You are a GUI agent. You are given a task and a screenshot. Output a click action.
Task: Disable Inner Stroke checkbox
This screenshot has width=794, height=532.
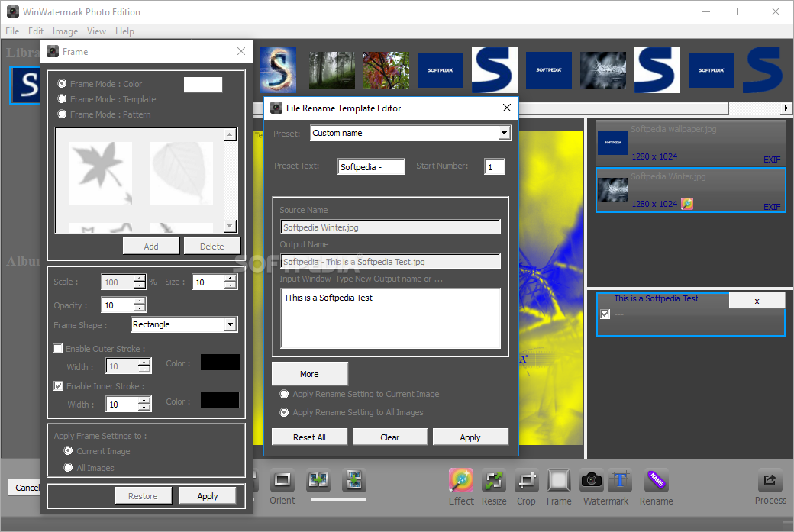(x=58, y=385)
